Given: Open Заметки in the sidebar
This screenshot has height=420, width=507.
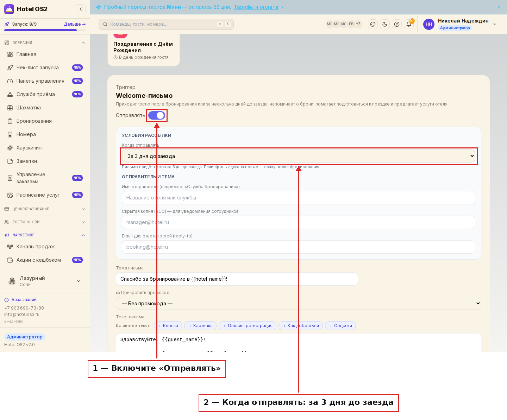Looking at the screenshot, I should [x=45, y=161].
